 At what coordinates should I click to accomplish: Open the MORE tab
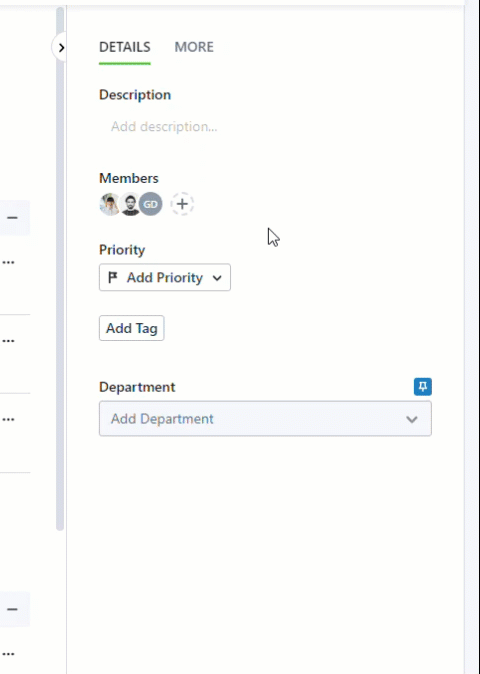[194, 47]
